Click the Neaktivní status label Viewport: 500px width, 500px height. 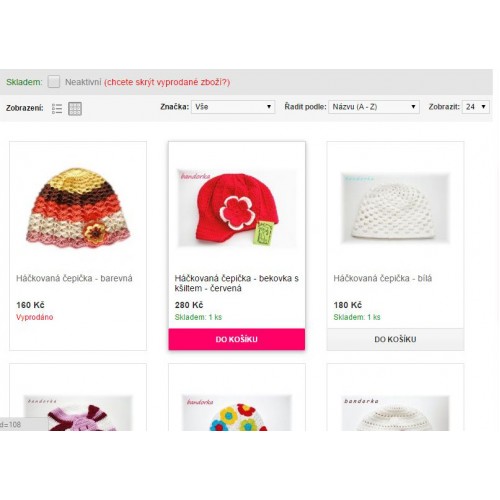(83, 82)
